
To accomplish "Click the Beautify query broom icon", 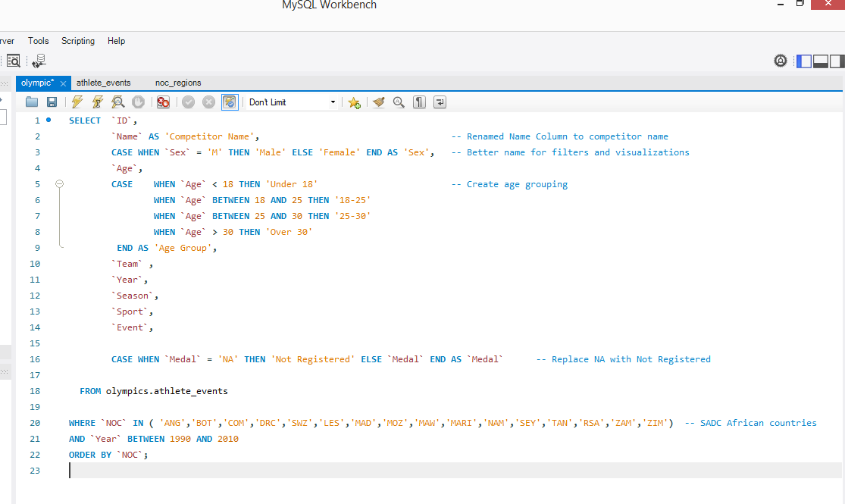I will tap(379, 102).
